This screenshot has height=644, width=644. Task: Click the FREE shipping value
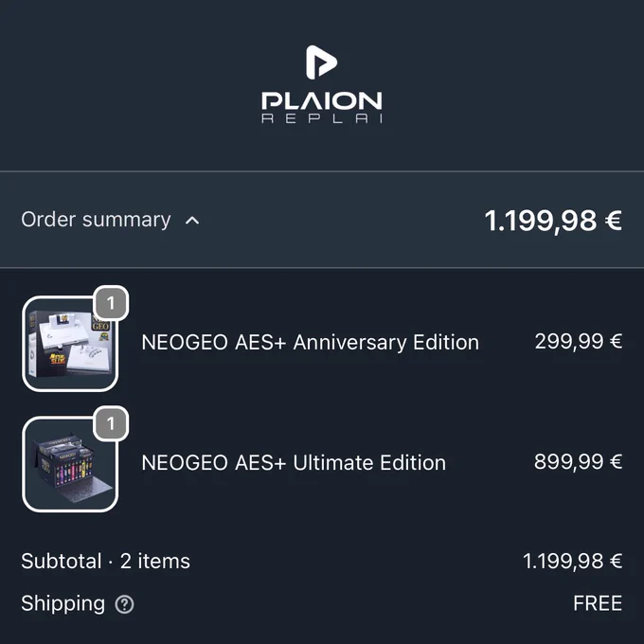(x=598, y=603)
